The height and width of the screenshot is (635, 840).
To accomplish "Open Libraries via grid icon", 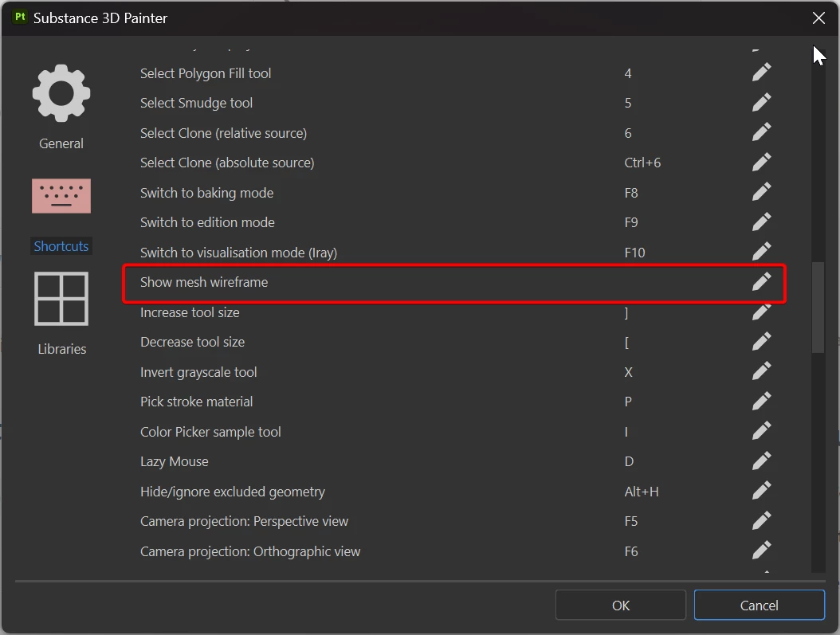I will point(61,299).
